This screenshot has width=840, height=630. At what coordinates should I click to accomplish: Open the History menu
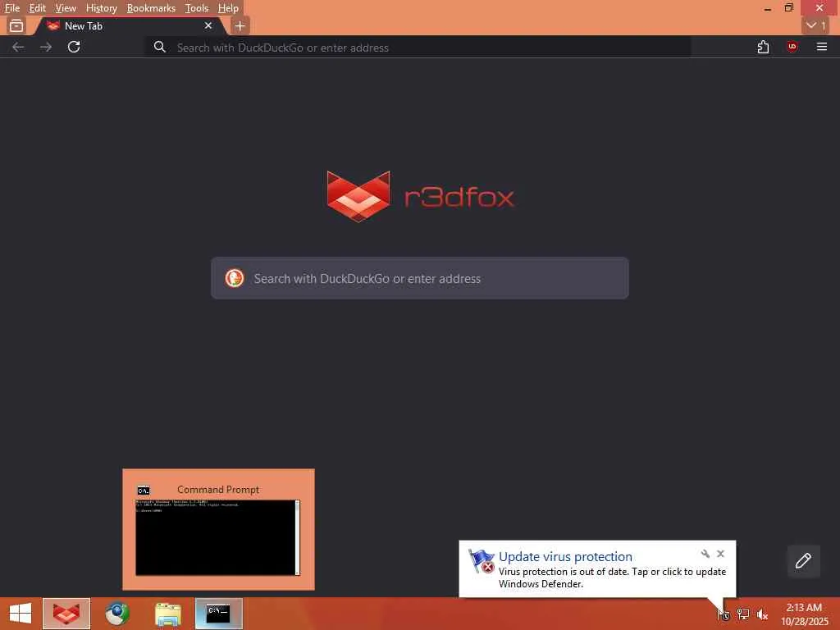pos(101,8)
